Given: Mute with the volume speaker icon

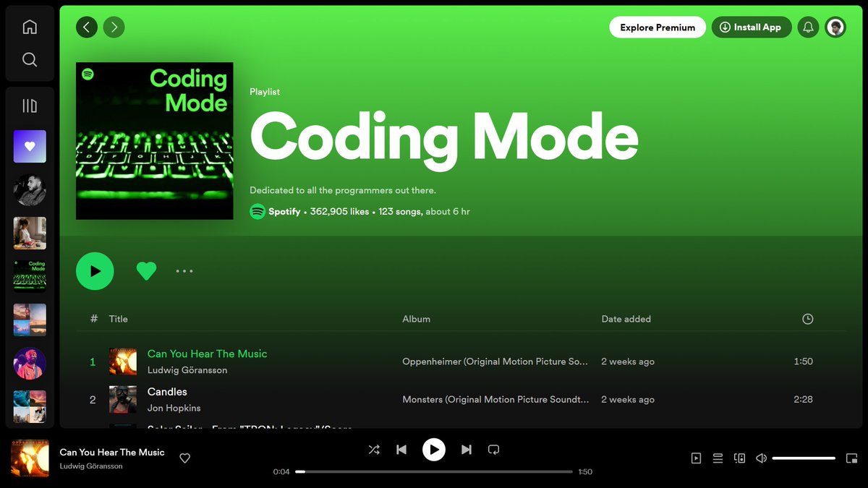Looking at the screenshot, I should [761, 458].
